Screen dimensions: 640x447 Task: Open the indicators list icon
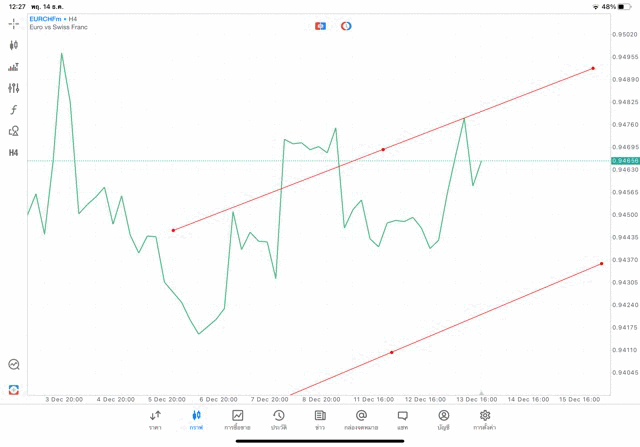click(14, 67)
